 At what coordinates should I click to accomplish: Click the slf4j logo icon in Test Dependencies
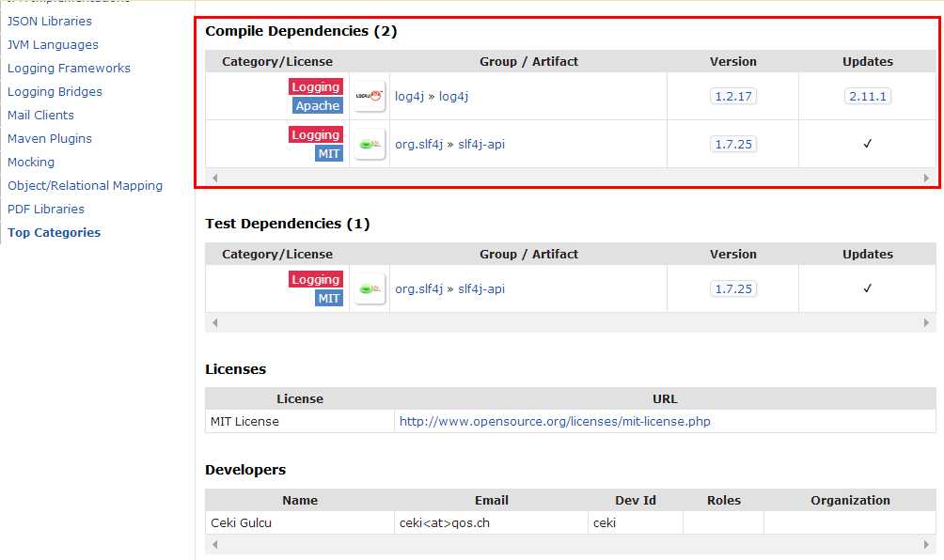tap(370, 288)
